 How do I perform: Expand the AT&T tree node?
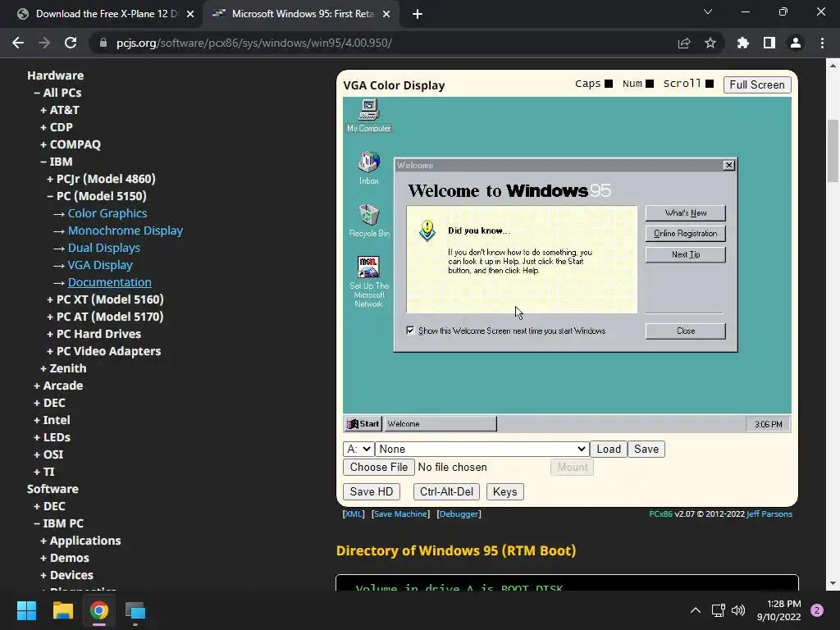(60, 110)
